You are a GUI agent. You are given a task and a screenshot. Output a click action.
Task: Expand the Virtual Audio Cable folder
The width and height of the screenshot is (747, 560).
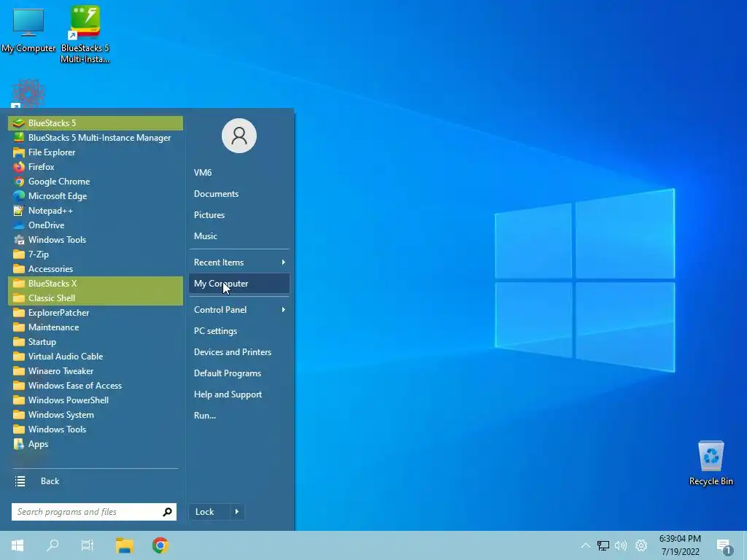96,356
